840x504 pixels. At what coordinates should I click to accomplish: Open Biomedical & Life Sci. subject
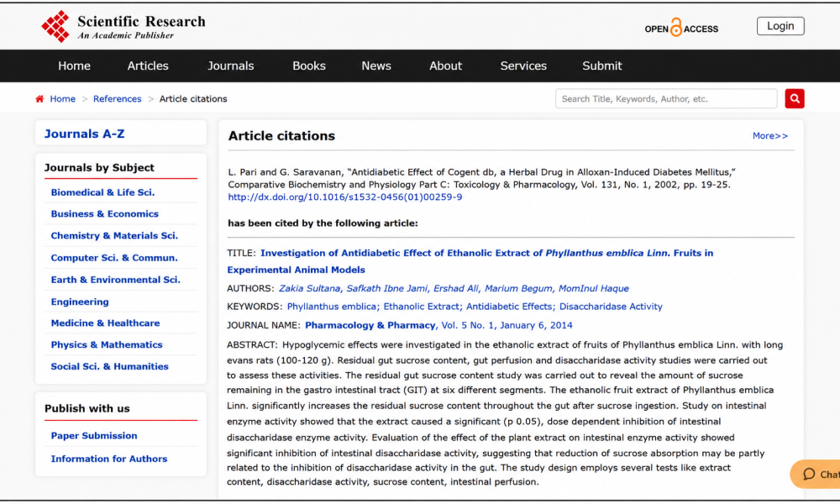pos(102,192)
